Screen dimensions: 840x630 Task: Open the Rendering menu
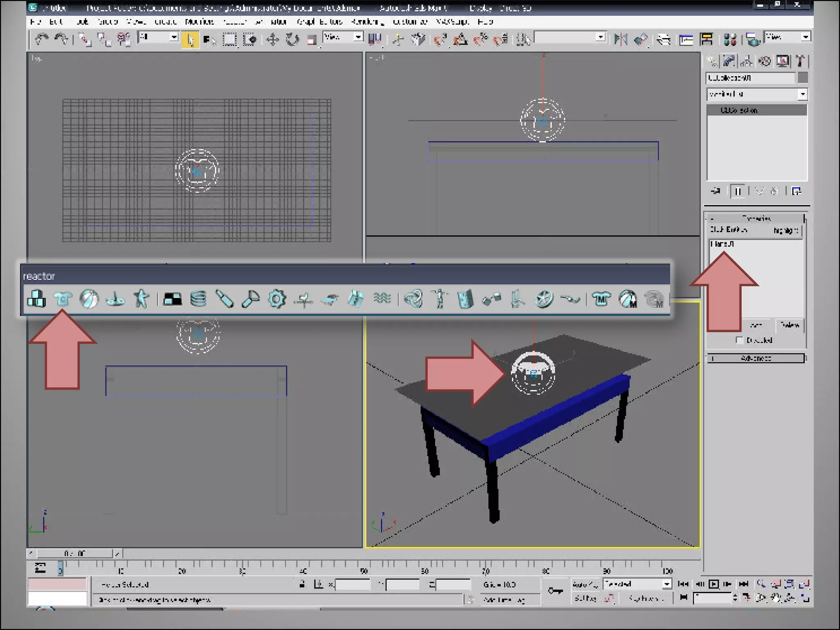click(367, 22)
